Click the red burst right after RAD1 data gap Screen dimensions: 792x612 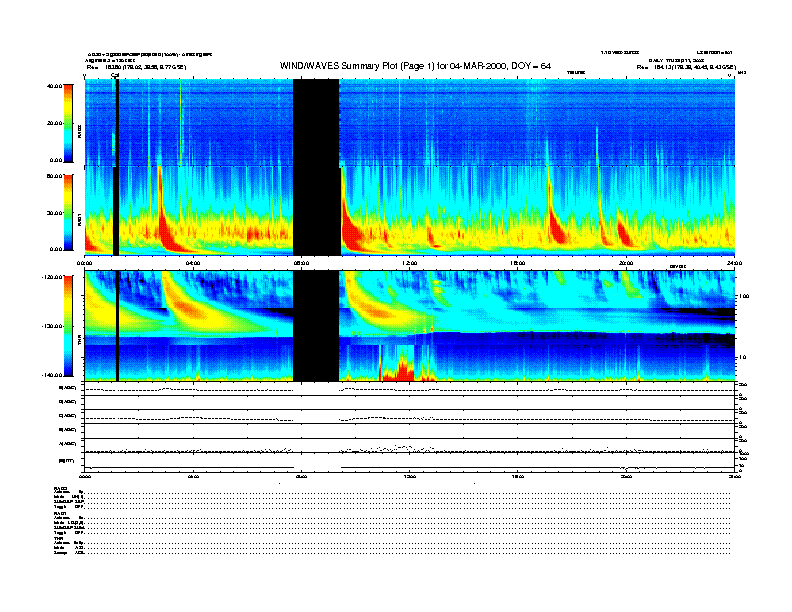[x=352, y=232]
